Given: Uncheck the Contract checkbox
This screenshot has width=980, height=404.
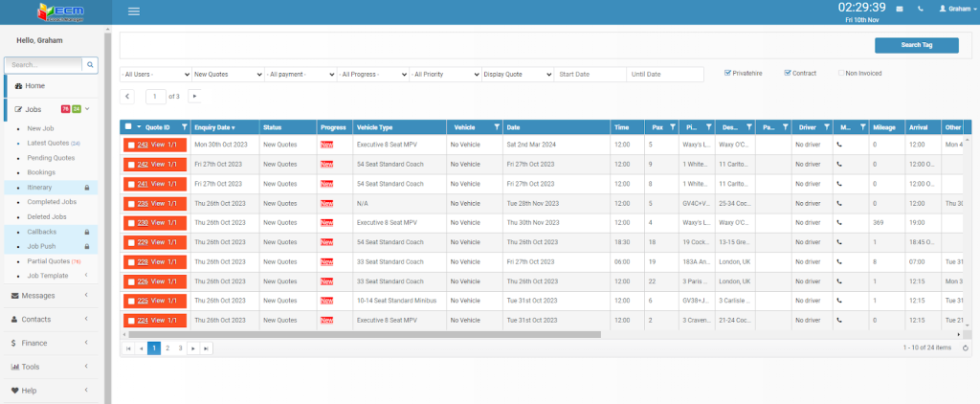Looking at the screenshot, I should pyautogui.click(x=788, y=73).
